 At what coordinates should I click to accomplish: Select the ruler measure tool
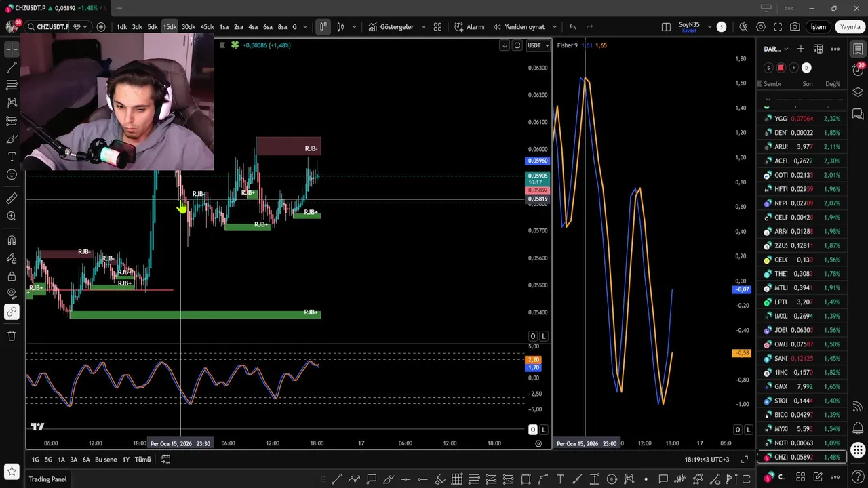(x=12, y=199)
